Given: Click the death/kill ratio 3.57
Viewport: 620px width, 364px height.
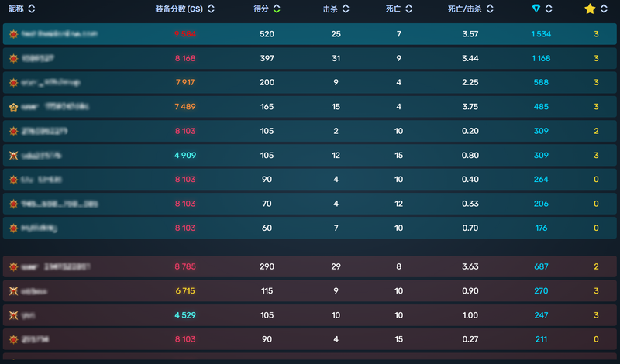Looking at the screenshot, I should 470,34.
